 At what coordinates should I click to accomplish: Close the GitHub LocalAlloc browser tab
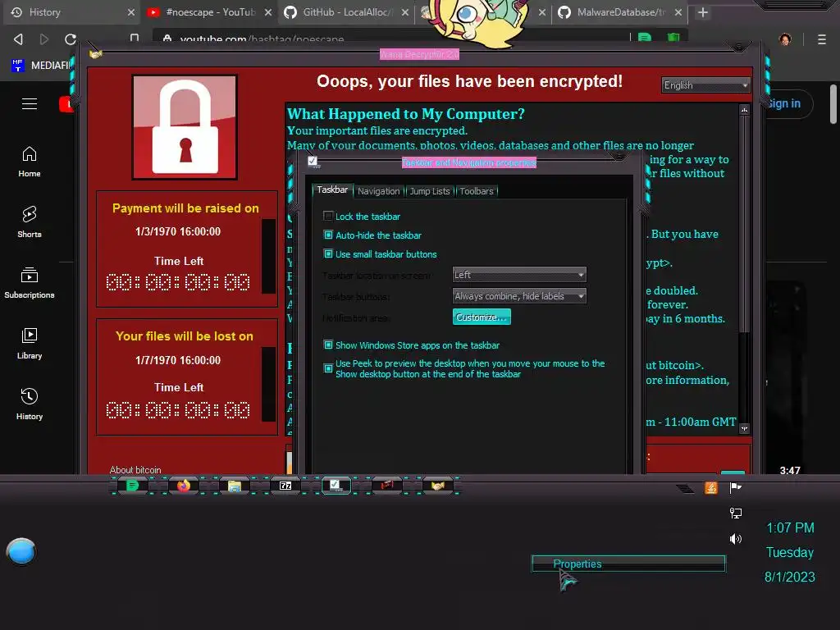pyautogui.click(x=405, y=12)
